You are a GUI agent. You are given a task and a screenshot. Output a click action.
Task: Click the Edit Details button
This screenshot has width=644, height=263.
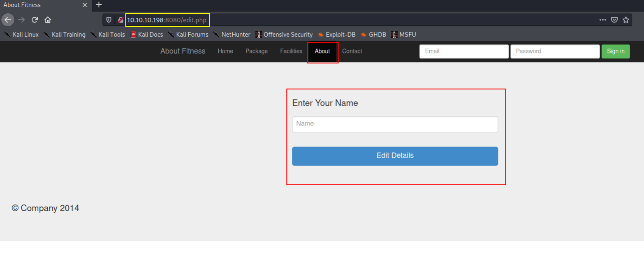(x=395, y=156)
